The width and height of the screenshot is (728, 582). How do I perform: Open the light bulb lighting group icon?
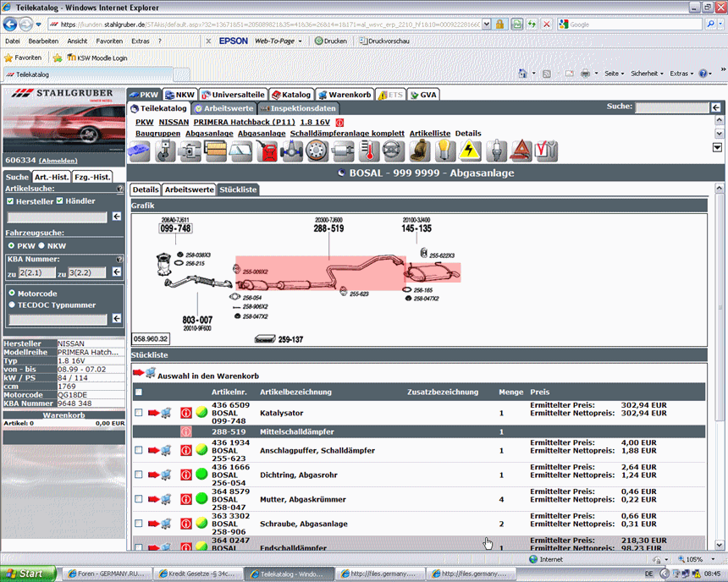coord(444,151)
